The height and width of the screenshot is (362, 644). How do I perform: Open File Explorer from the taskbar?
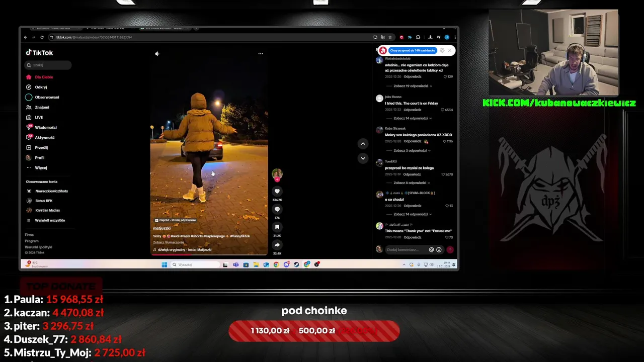[256, 264]
